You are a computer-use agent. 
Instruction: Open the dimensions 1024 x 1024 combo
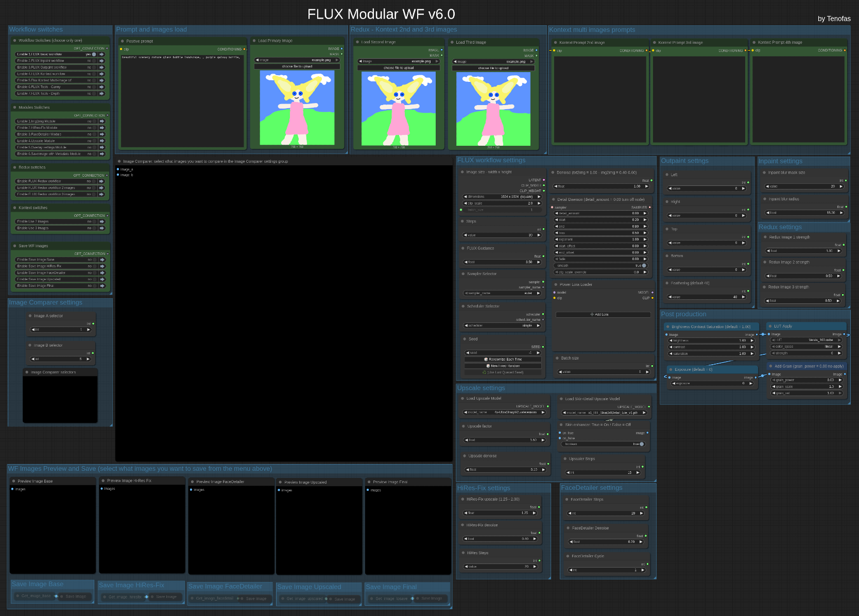(503, 197)
